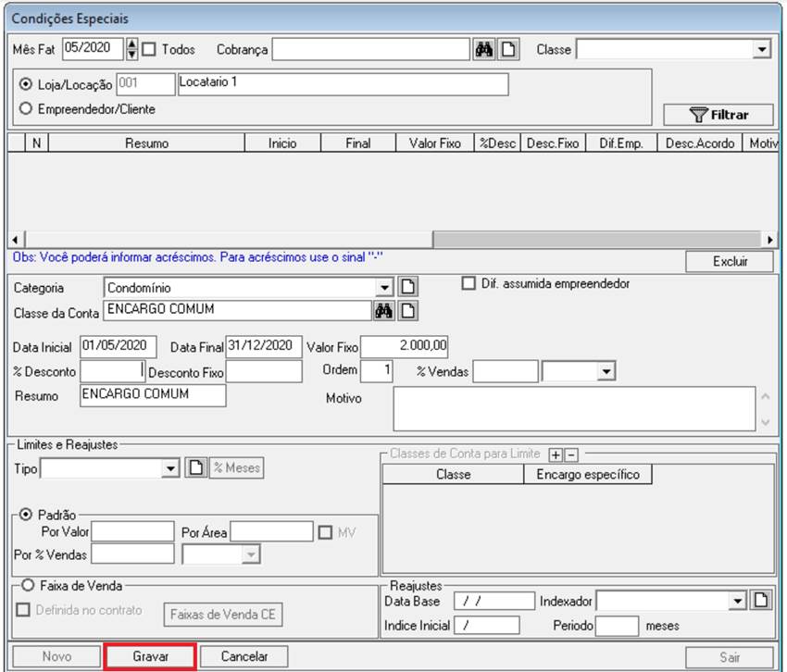
Task: Click the Valor Fixo column header
Action: tap(434, 143)
